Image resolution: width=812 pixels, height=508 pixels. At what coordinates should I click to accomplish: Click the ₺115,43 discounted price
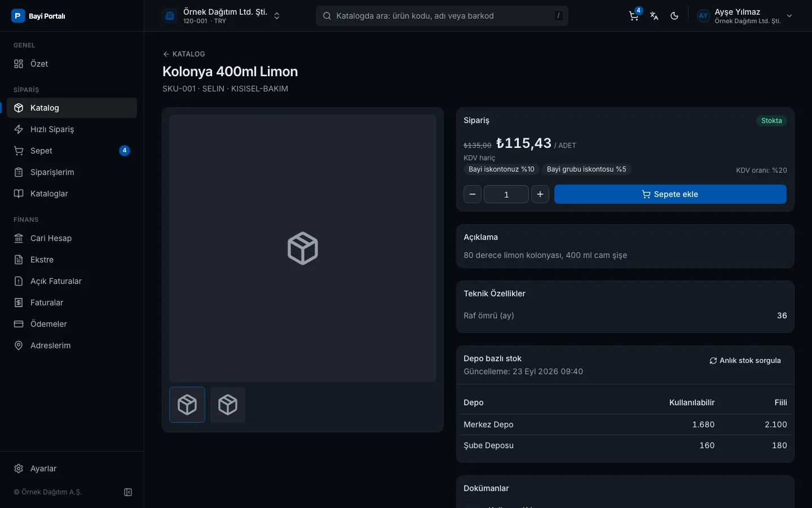pos(524,143)
